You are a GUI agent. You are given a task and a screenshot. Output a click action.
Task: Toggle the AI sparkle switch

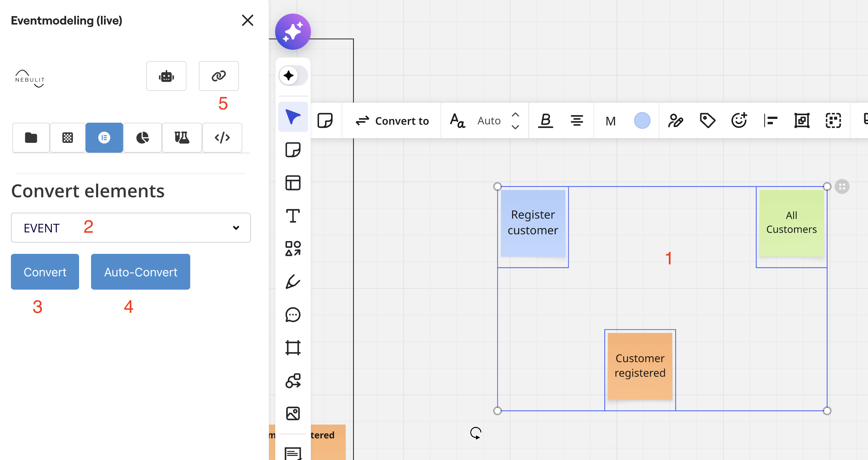tap(293, 76)
